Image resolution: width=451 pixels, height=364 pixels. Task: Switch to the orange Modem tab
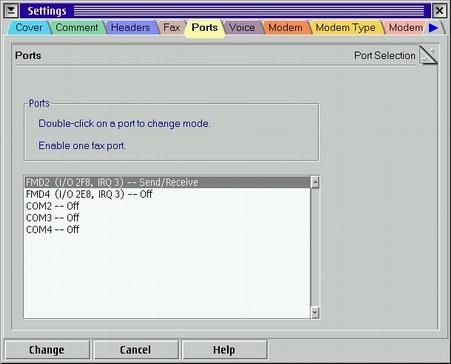[285, 27]
